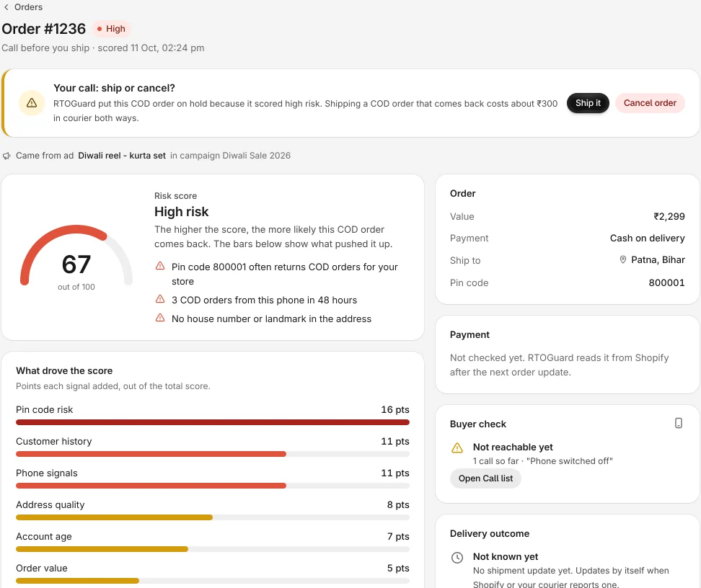Viewport: 701px width, 588px height.
Task: Click the High risk heading in score card
Action: click(182, 212)
